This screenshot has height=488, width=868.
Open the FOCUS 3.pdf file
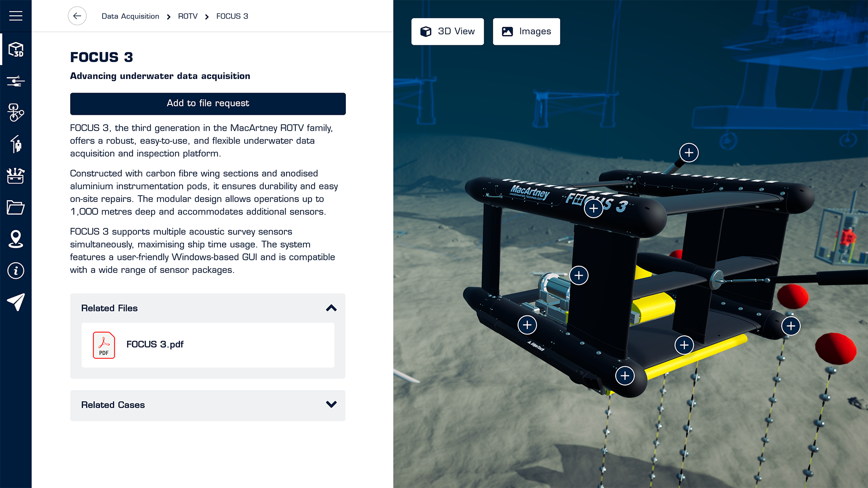click(x=208, y=345)
